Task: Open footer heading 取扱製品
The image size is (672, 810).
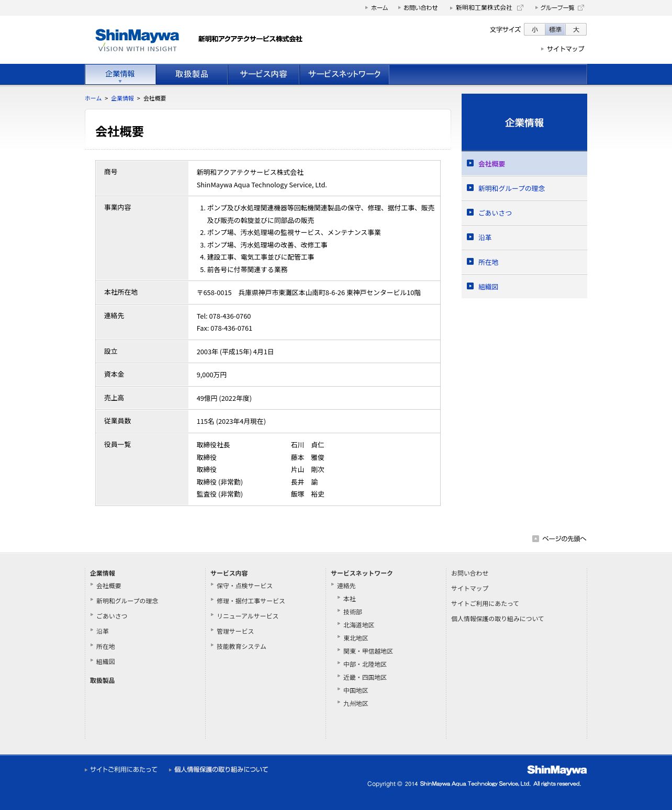Action: click(102, 681)
